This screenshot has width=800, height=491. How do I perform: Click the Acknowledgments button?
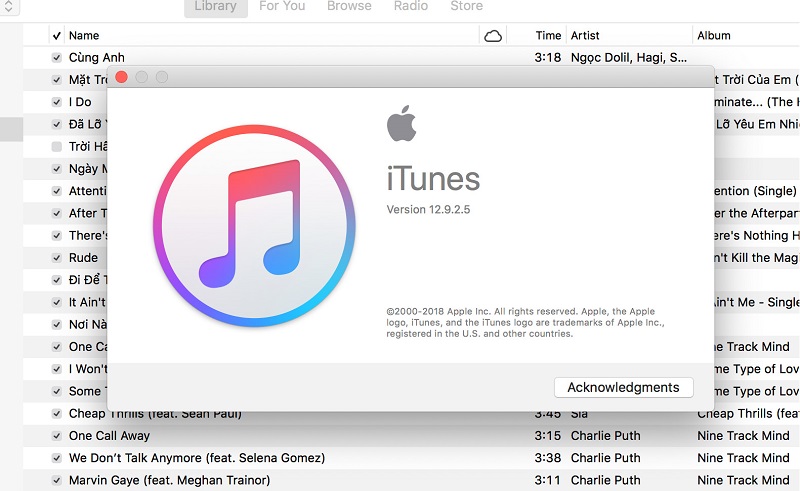coord(623,387)
